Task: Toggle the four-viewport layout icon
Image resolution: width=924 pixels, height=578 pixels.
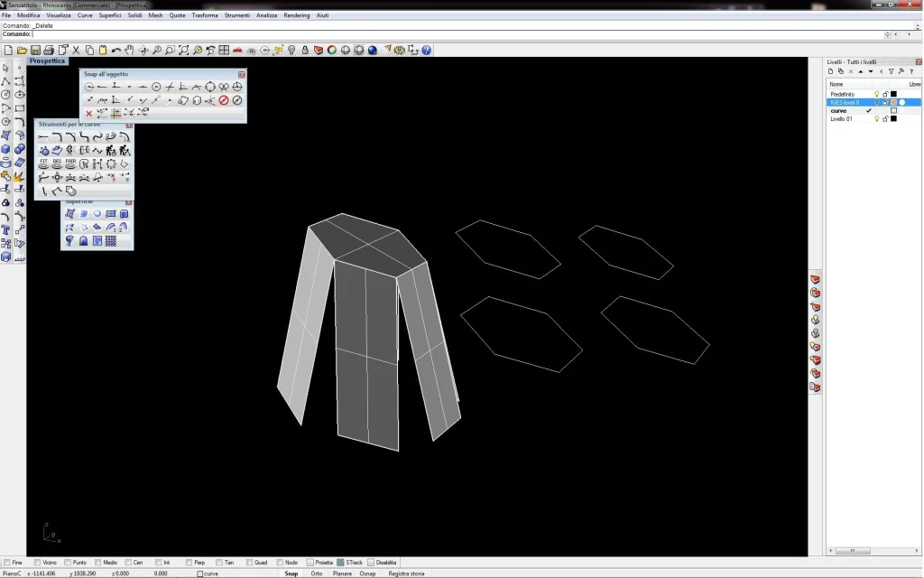Action: (x=224, y=51)
